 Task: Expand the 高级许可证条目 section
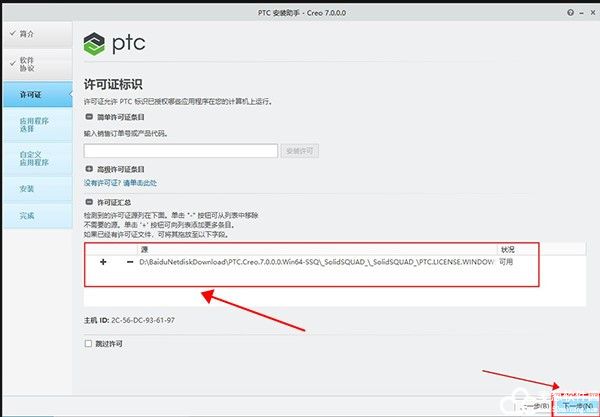pos(89,169)
